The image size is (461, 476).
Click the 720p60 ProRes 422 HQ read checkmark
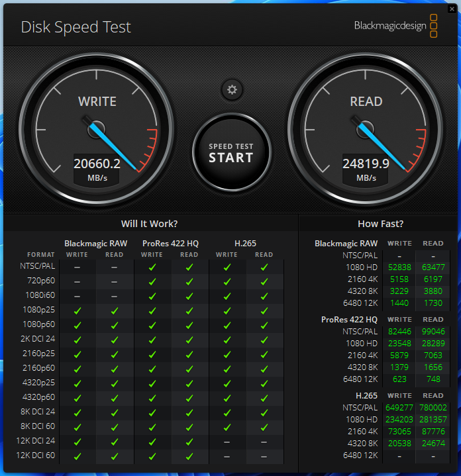[x=189, y=282]
